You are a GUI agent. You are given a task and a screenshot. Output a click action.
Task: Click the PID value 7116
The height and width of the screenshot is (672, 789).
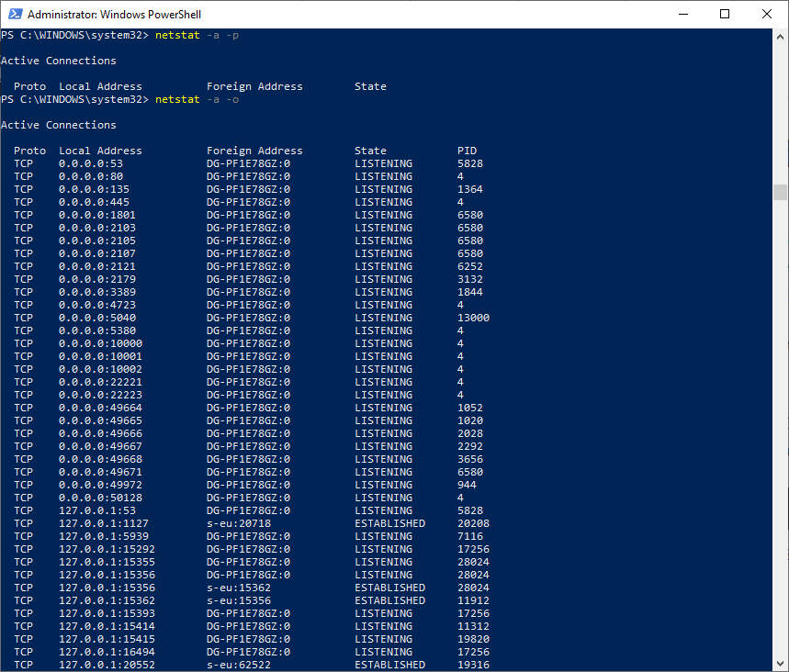[x=469, y=536]
